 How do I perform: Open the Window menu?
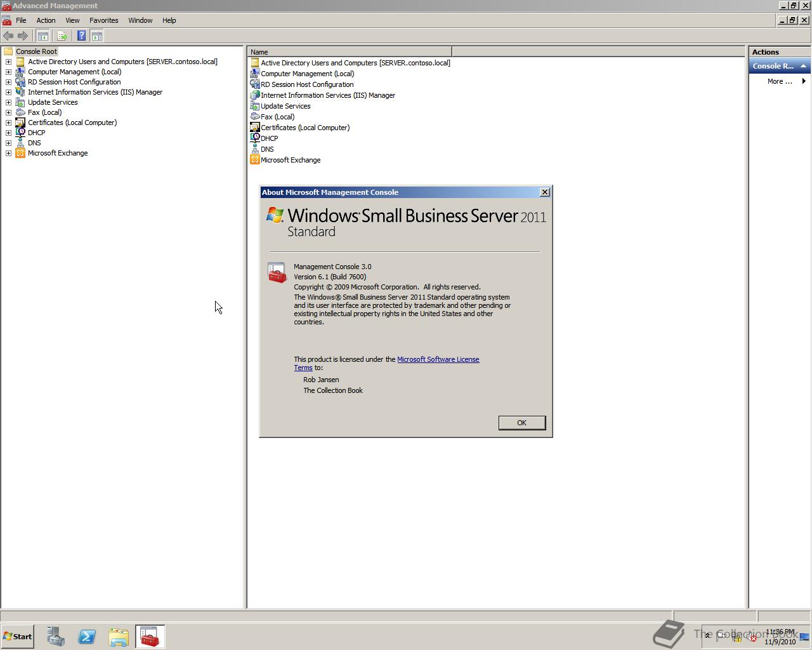[140, 20]
